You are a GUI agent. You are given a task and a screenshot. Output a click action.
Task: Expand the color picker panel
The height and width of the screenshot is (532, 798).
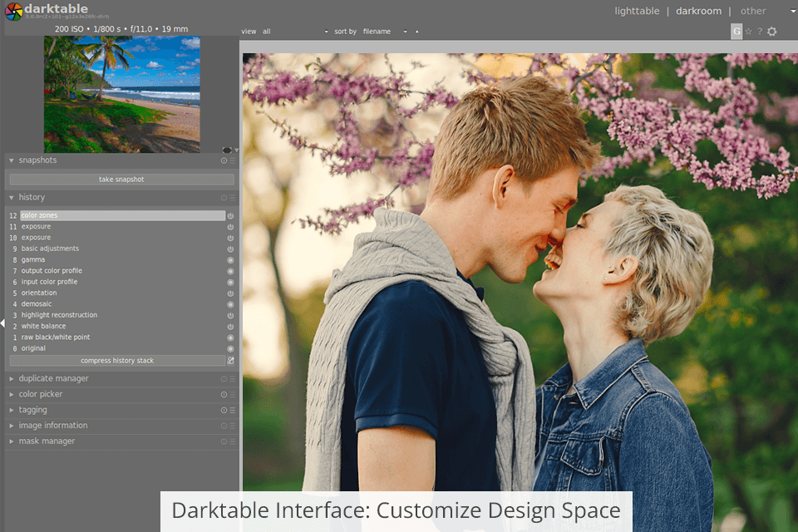click(x=41, y=394)
